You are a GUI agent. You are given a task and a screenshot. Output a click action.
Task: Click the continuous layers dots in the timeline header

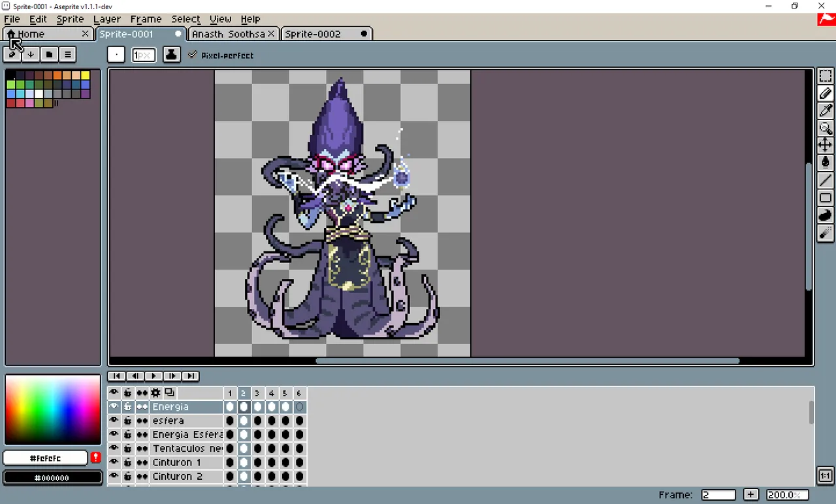[142, 393]
